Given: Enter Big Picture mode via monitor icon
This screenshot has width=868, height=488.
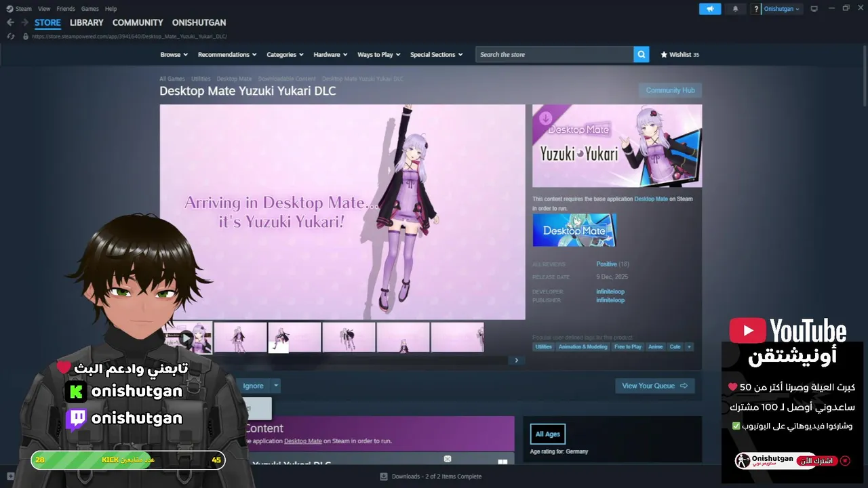Looking at the screenshot, I should [814, 9].
